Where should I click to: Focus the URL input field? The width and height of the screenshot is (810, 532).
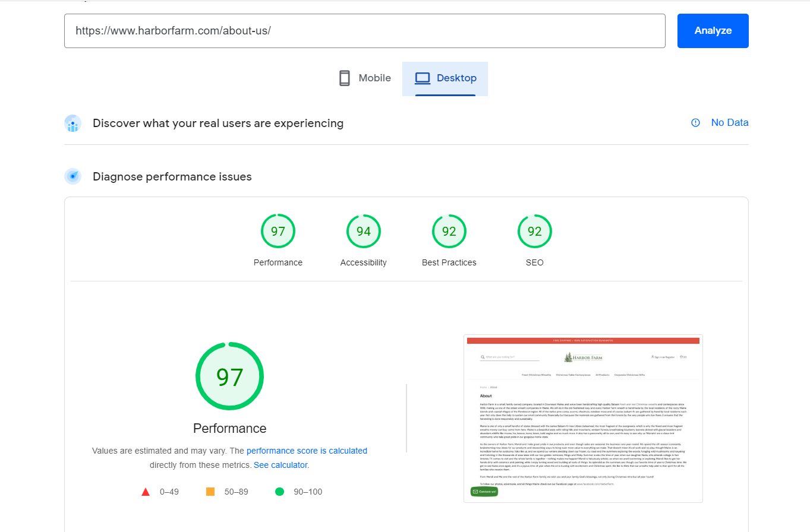(x=365, y=31)
